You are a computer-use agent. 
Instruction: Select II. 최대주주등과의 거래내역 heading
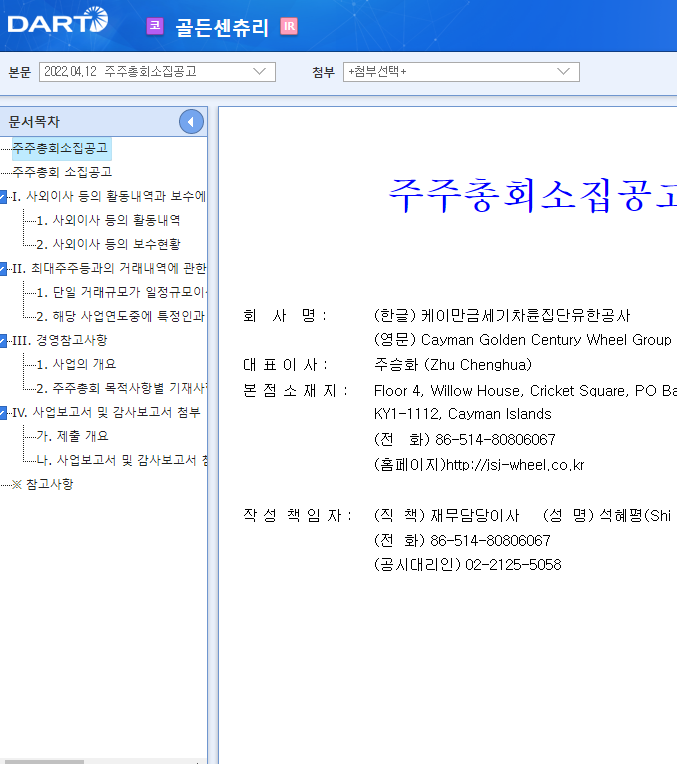coord(109,268)
